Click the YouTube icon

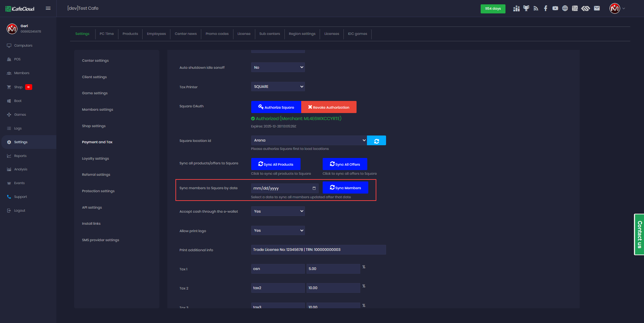[555, 8]
